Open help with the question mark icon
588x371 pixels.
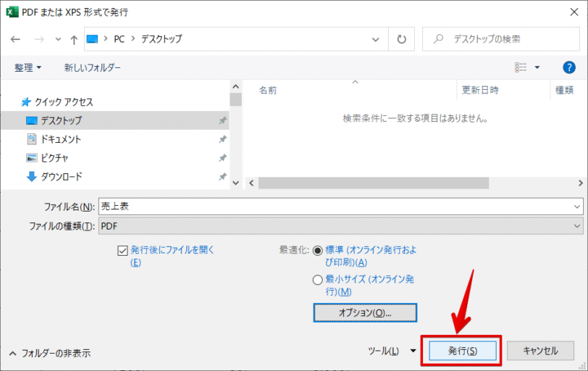(x=569, y=67)
